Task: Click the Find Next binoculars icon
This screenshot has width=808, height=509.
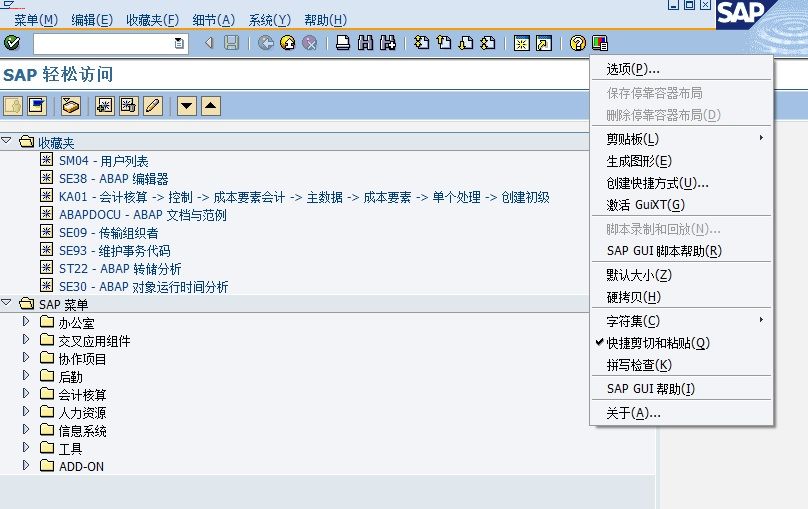Action: (387, 43)
